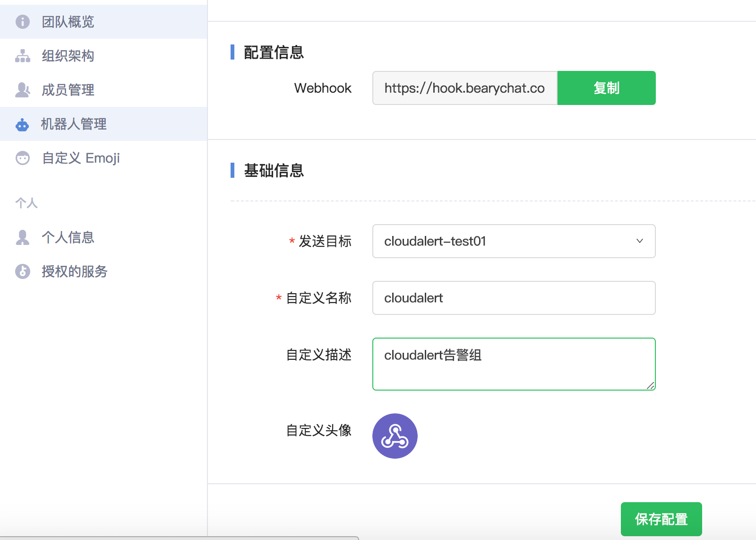Expand the 发送目标 dropdown arrow

pos(639,241)
